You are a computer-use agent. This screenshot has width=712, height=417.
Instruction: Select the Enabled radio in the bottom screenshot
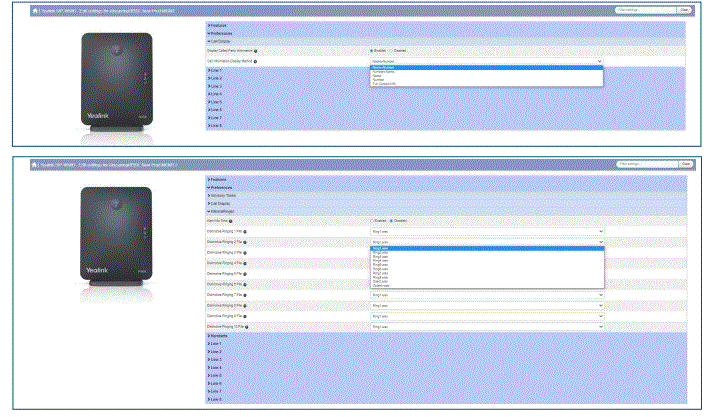click(372, 221)
